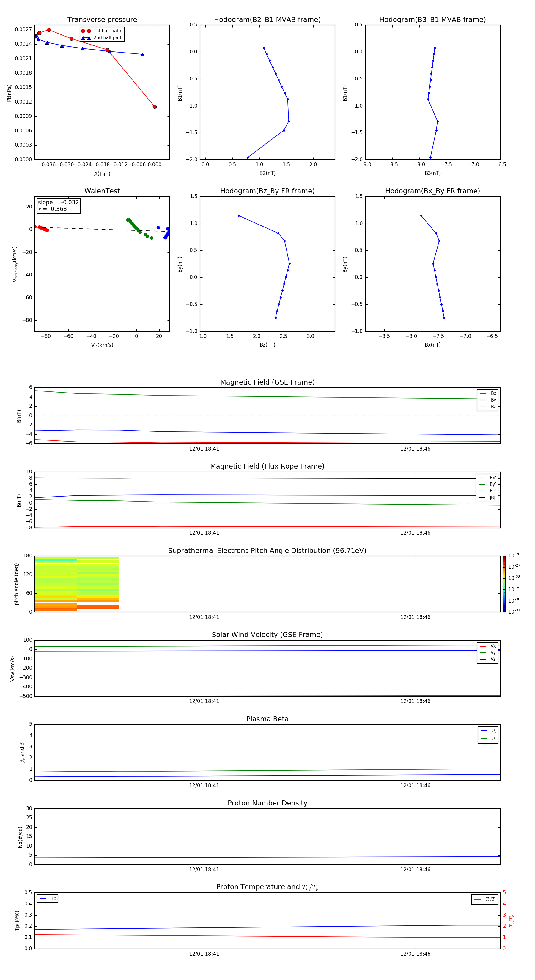Select the 'r = -0.368' annotation

click(53, 209)
